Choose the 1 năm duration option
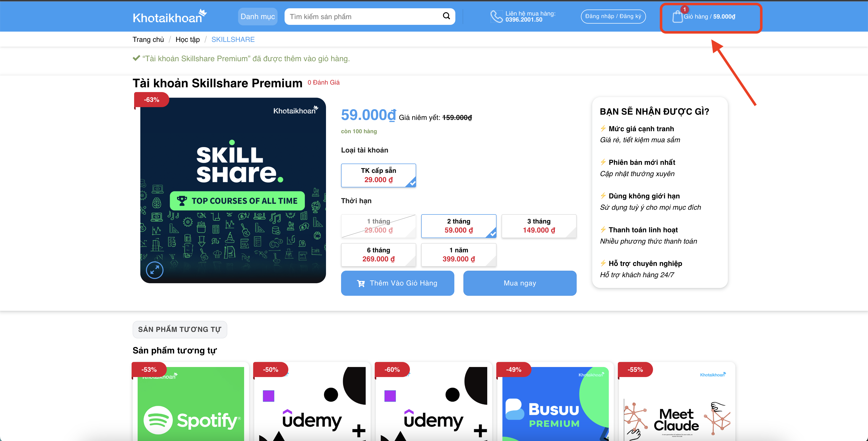The width and height of the screenshot is (868, 441). (x=459, y=255)
